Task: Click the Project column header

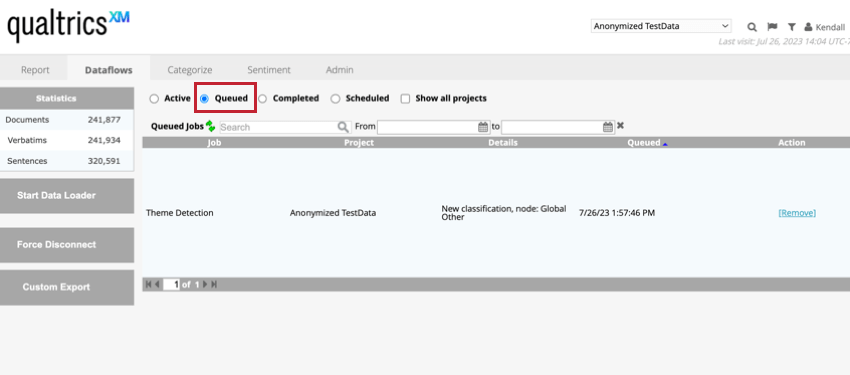Action: click(x=359, y=143)
